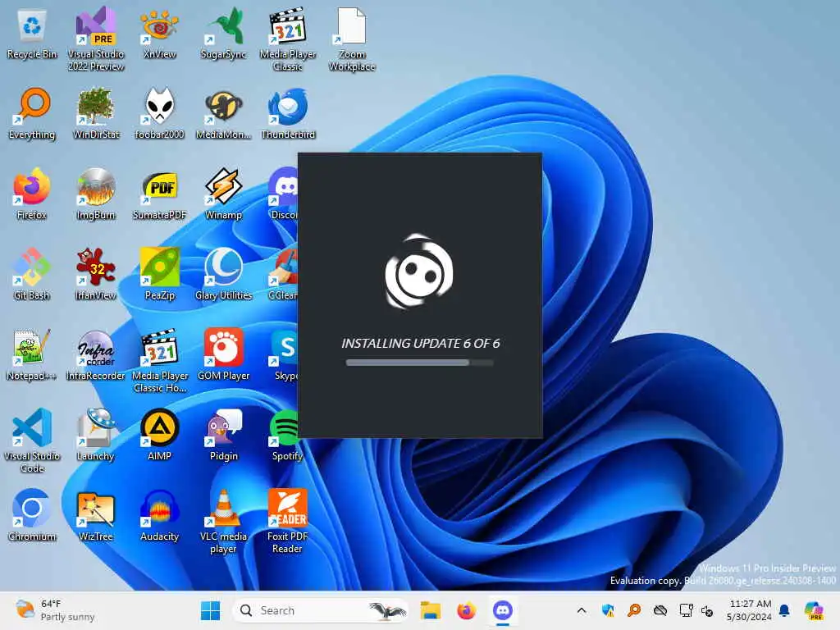Select the InfraRecorder desktop icon
Screen dimensions: 840x630
pos(96,354)
